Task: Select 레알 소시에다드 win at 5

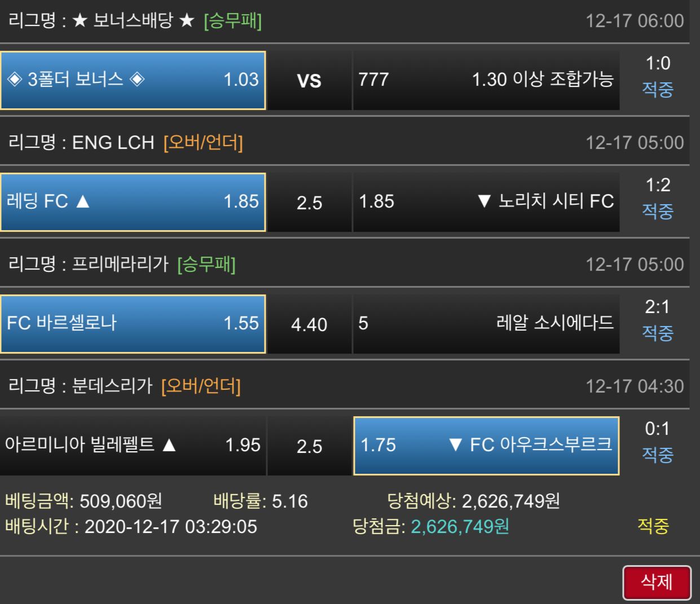Action: [486, 324]
